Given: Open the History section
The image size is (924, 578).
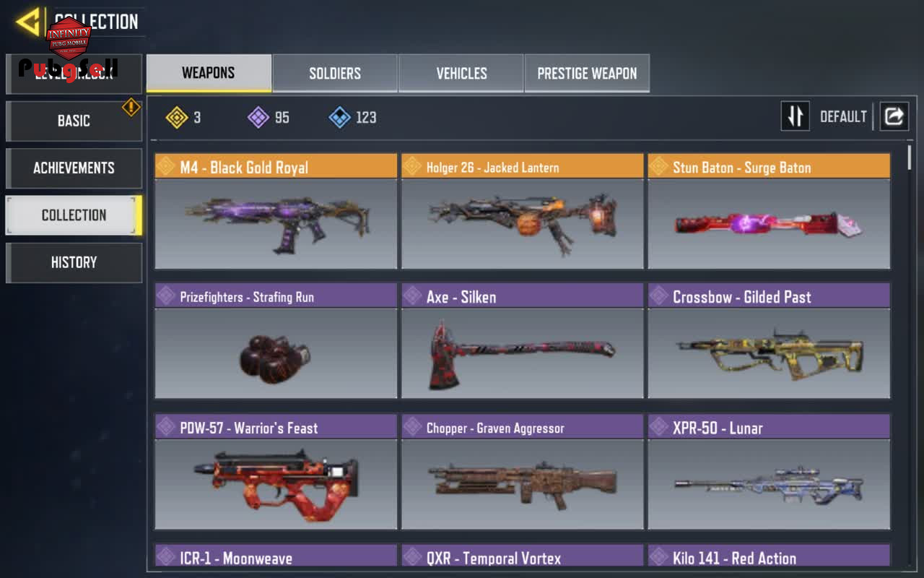Looking at the screenshot, I should pos(74,262).
